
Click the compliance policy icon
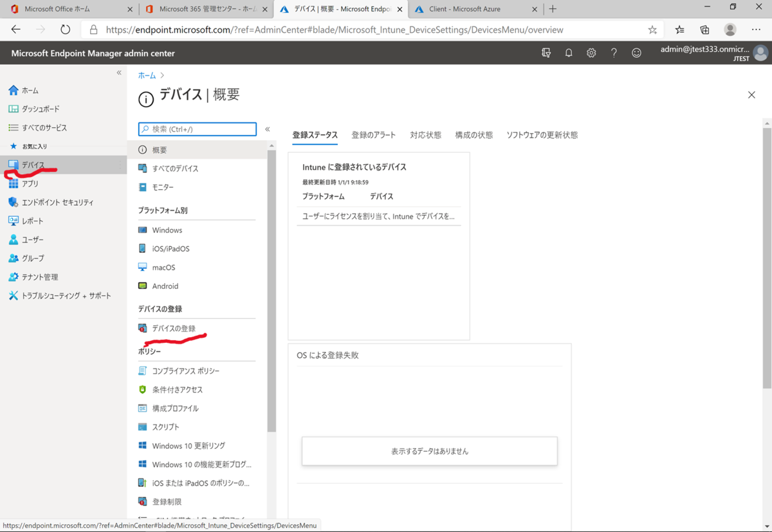[143, 371]
